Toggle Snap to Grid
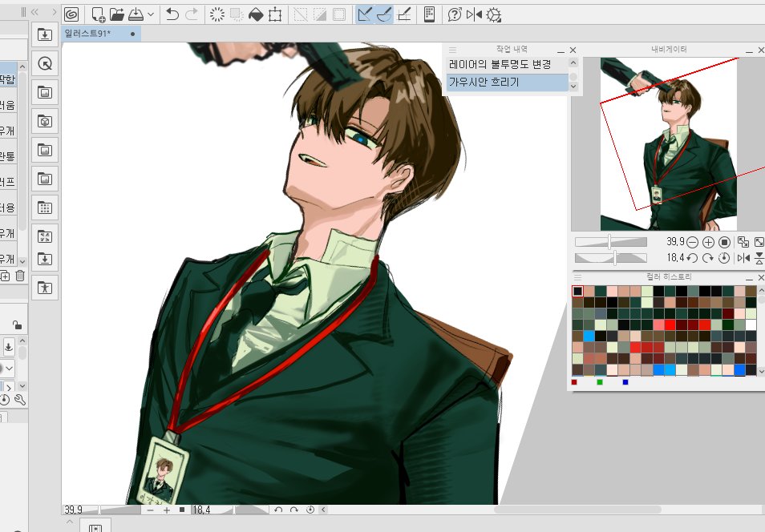The width and height of the screenshot is (765, 532). point(404,14)
